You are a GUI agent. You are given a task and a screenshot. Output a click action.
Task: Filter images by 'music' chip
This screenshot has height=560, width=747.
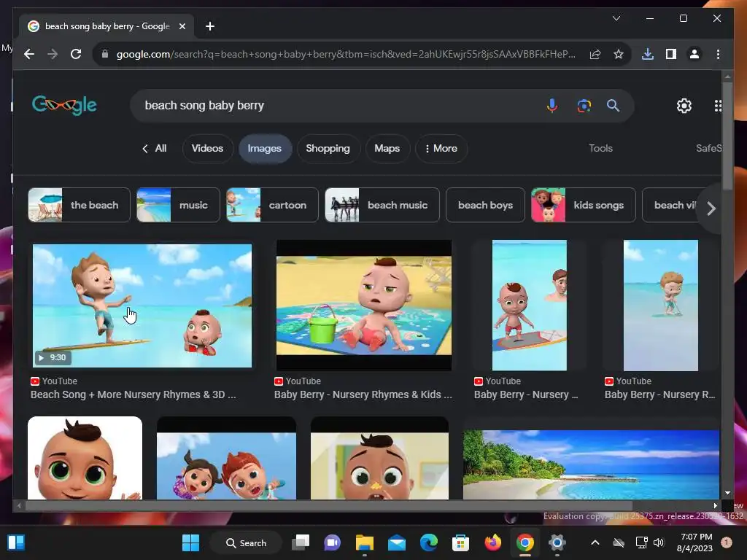178,205
